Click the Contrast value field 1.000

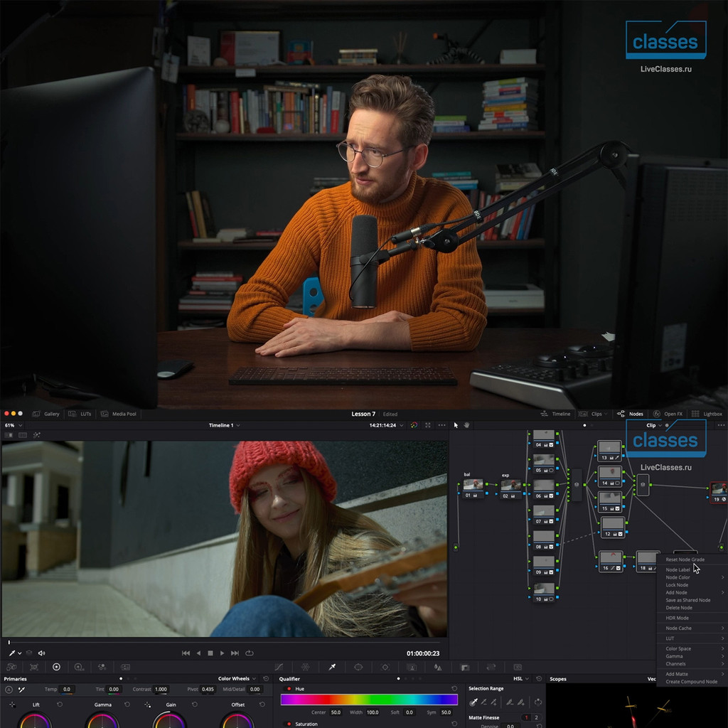[161, 689]
